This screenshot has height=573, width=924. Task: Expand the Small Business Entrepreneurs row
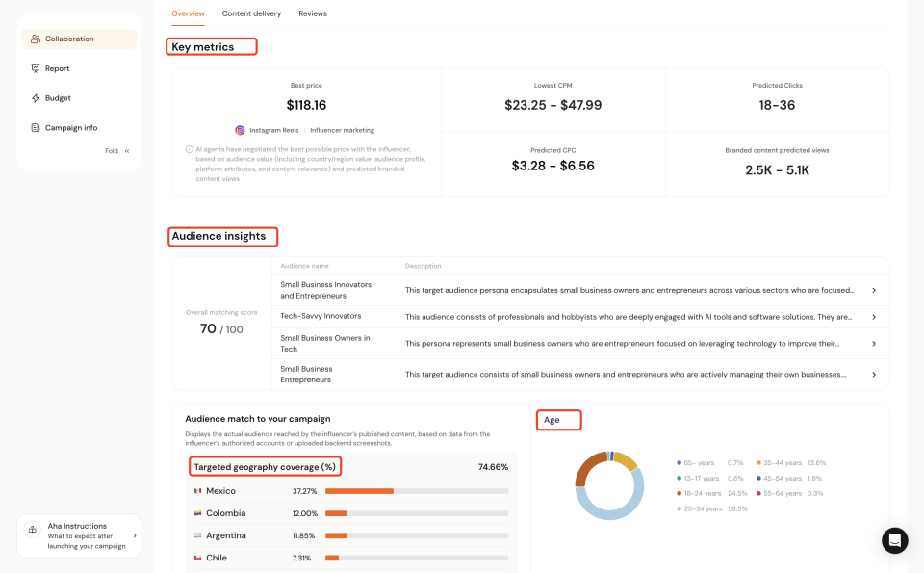point(873,375)
